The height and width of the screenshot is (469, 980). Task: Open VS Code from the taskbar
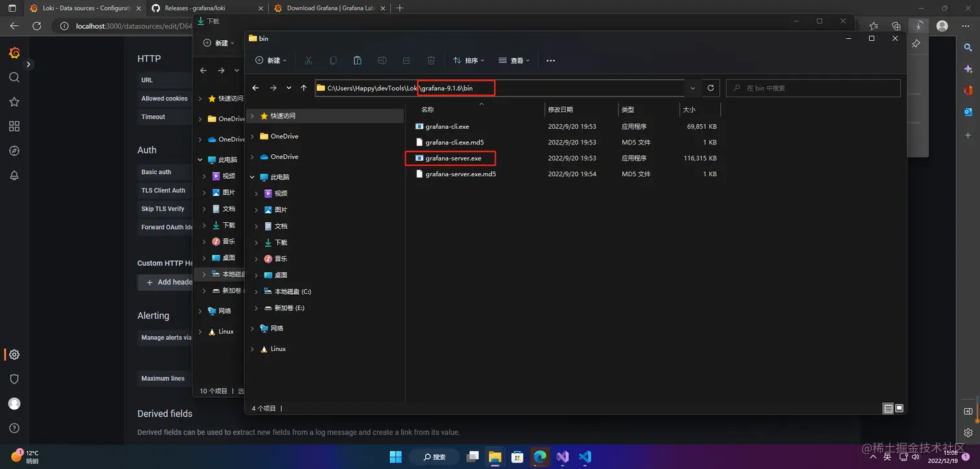585,456
